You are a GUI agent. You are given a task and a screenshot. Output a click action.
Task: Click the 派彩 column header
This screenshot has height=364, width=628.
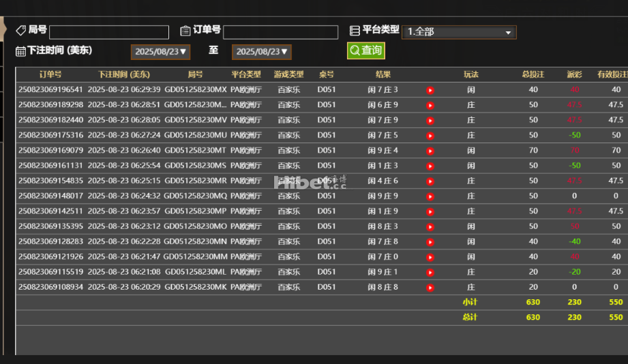tap(574, 74)
